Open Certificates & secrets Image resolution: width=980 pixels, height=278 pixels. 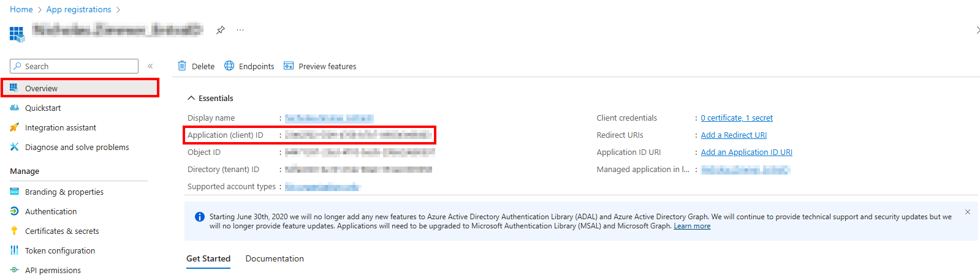click(x=62, y=231)
